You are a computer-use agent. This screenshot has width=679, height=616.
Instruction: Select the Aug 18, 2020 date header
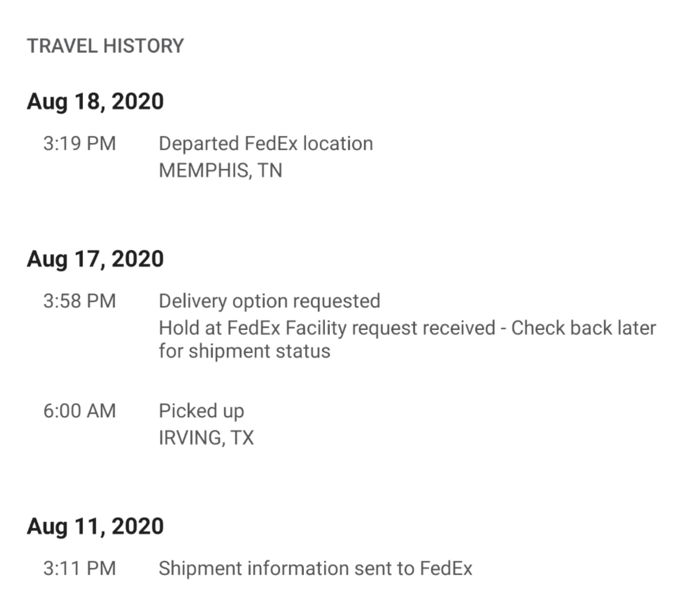pyautogui.click(x=95, y=101)
